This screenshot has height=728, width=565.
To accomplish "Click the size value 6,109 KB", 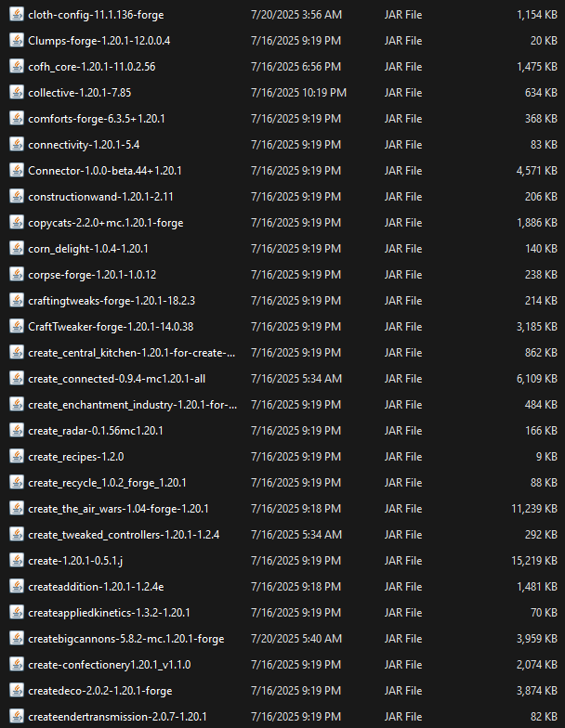I will point(537,379).
